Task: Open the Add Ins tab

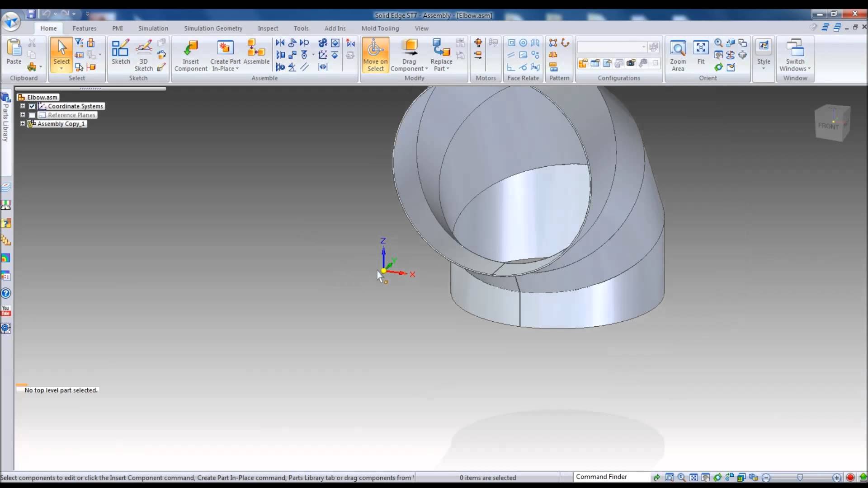Action: [x=335, y=28]
